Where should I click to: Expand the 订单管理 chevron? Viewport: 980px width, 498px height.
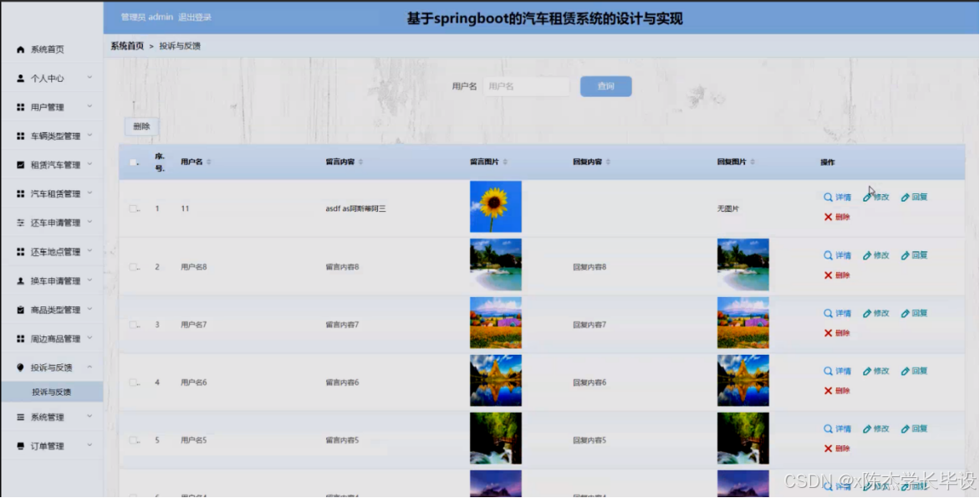coord(89,444)
